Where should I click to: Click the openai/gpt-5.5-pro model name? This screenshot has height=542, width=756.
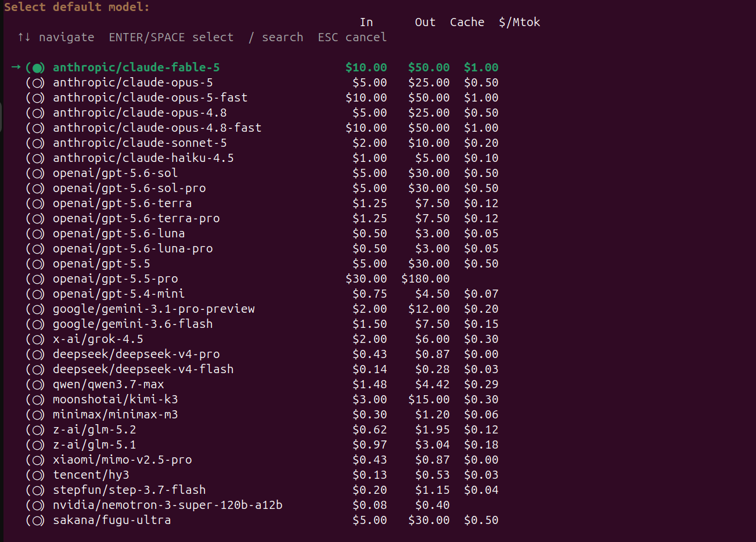[115, 279]
